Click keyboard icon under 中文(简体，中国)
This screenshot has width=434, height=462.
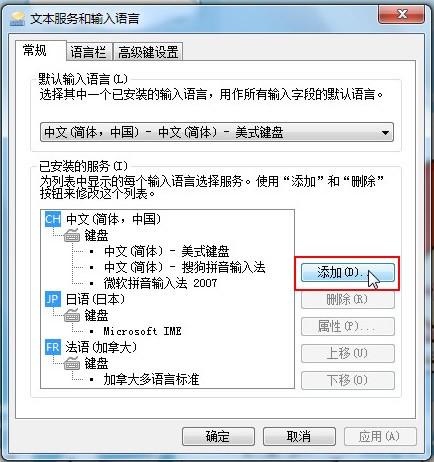pos(72,236)
